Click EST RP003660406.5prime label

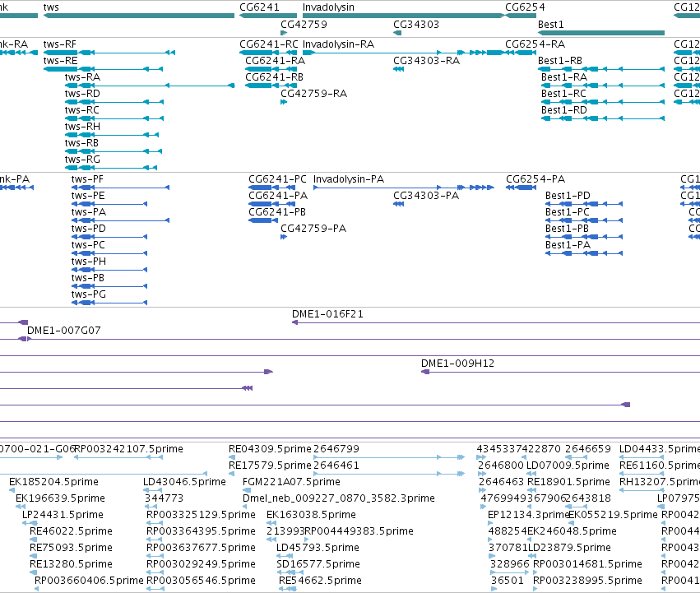point(90,581)
